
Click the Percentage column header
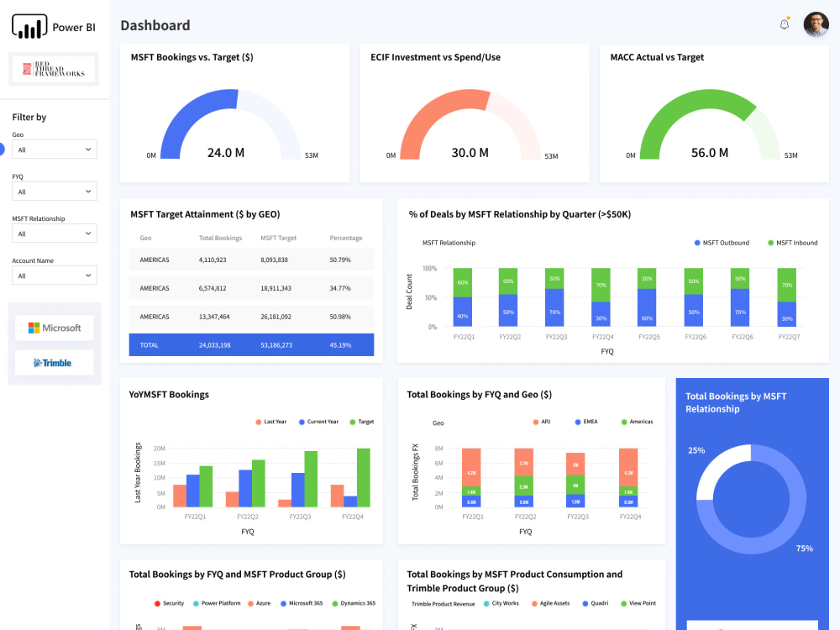coord(345,238)
